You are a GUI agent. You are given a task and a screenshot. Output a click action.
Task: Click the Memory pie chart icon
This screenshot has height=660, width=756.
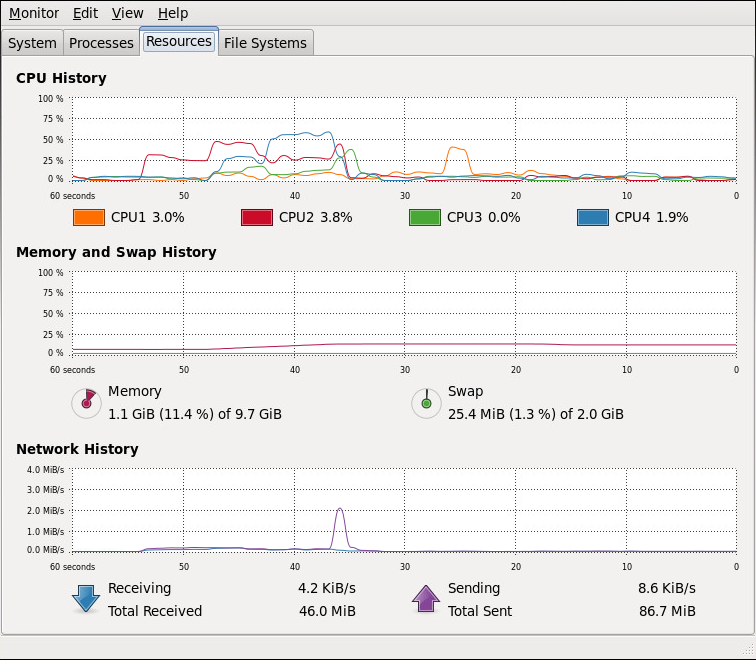click(87, 404)
